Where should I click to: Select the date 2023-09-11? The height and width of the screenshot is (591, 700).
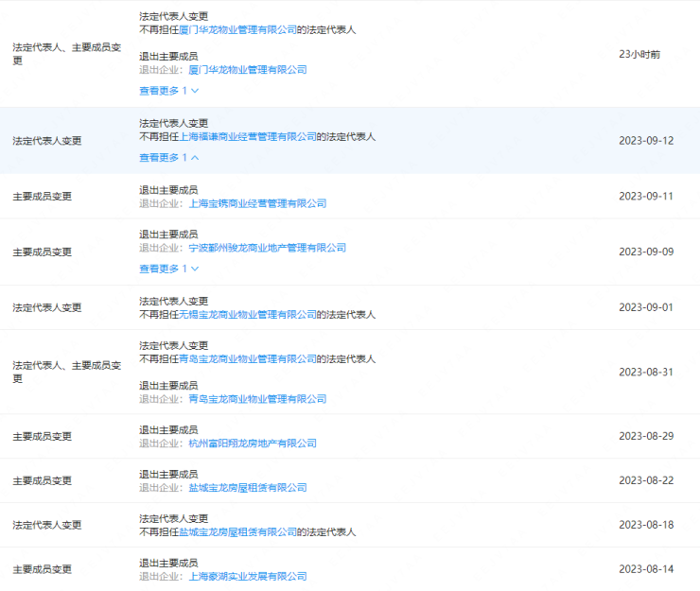(645, 197)
